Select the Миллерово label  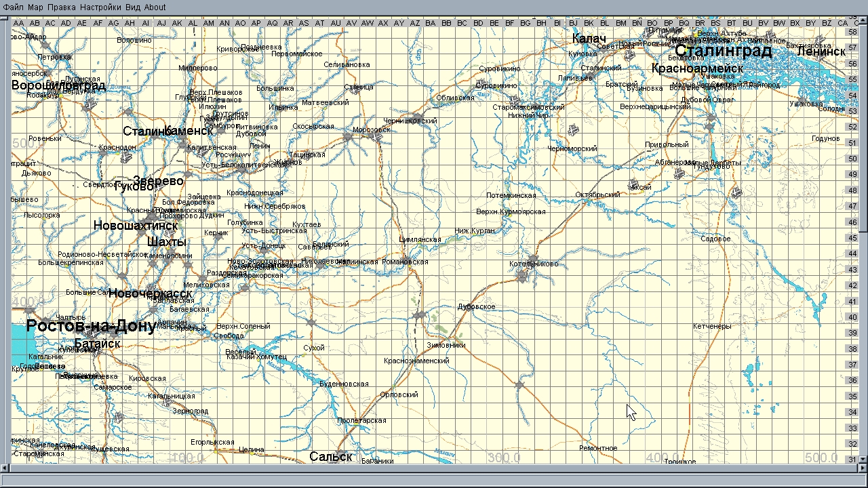(198, 68)
